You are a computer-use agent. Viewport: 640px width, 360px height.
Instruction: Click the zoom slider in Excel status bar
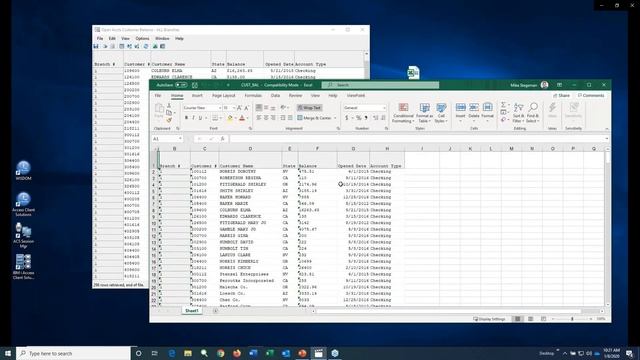(x=571, y=319)
